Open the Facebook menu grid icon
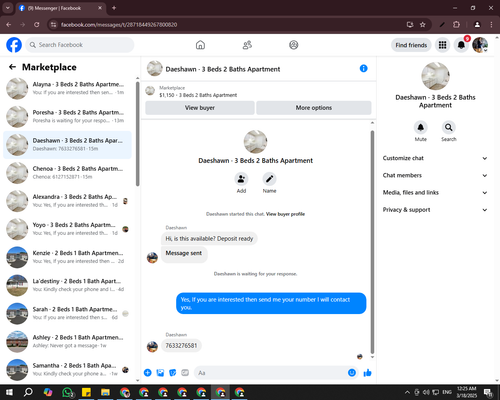This screenshot has width=500, height=400. [x=442, y=45]
